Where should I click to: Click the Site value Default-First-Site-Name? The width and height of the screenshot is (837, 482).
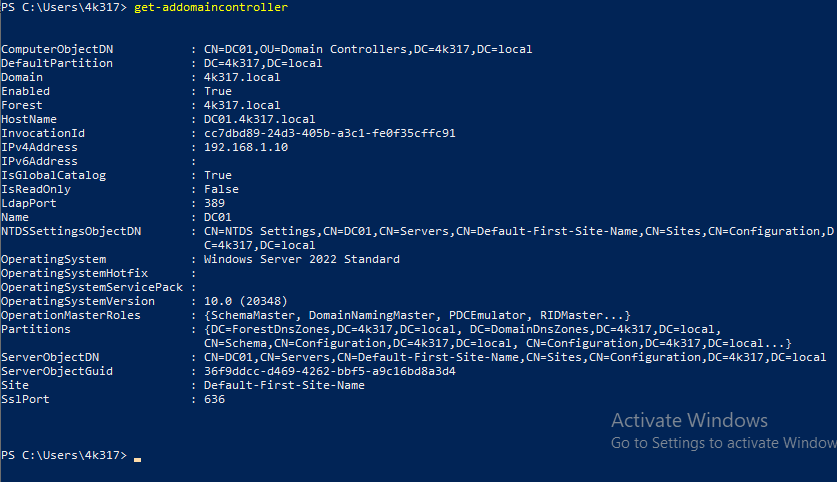pos(284,385)
